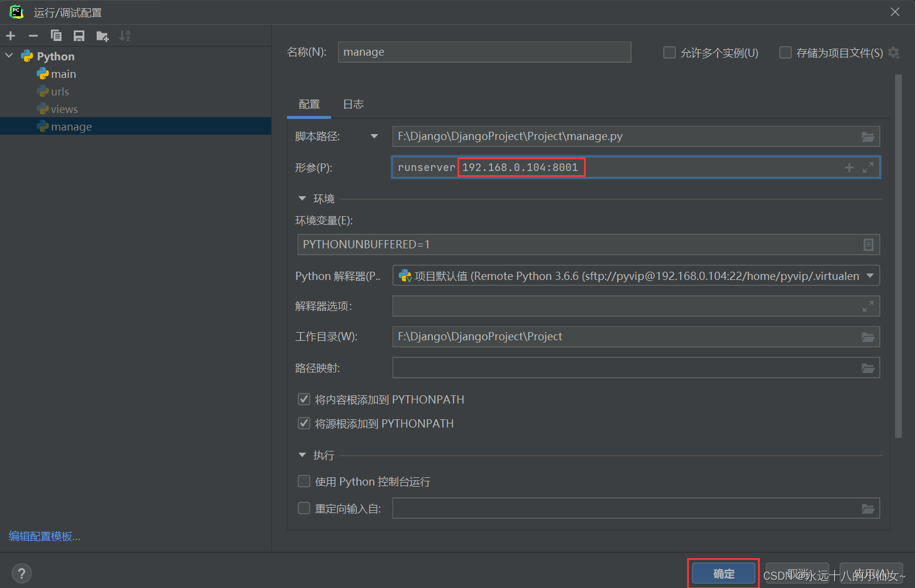
Task: Browse redirect input file folder icon
Action: pyautogui.click(x=868, y=508)
